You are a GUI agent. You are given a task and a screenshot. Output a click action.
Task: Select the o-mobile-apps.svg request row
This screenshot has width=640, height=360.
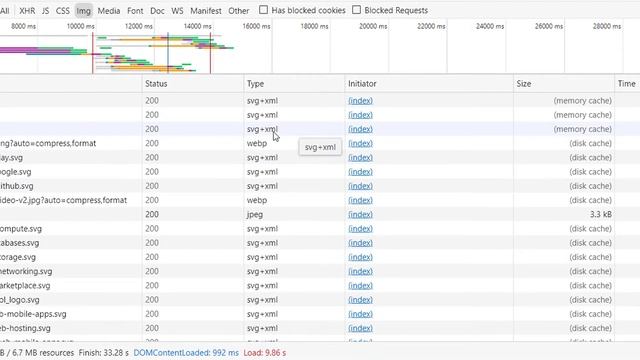coord(320,314)
